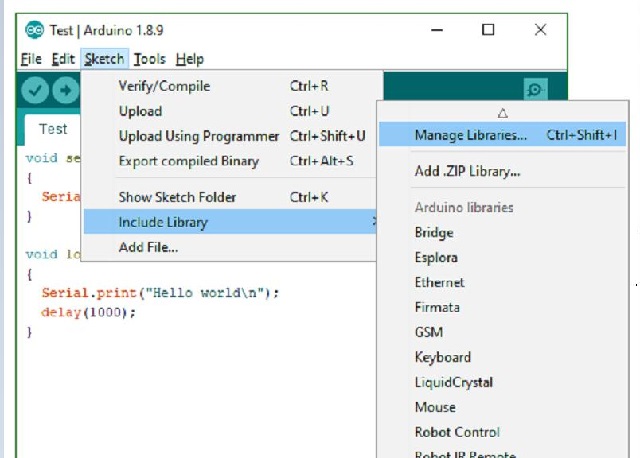Include the Robot Control library
Viewport: 640px width, 458px height.
tap(502, 432)
